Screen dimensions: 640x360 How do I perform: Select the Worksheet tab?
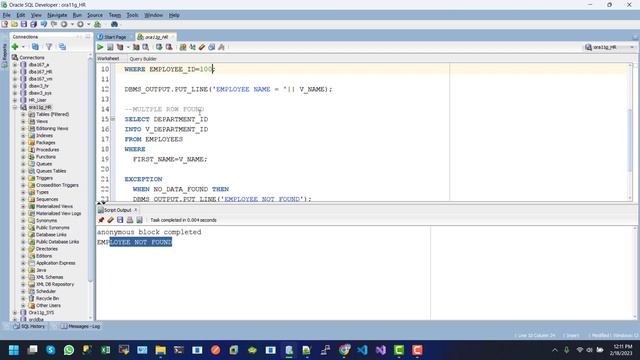coord(108,59)
